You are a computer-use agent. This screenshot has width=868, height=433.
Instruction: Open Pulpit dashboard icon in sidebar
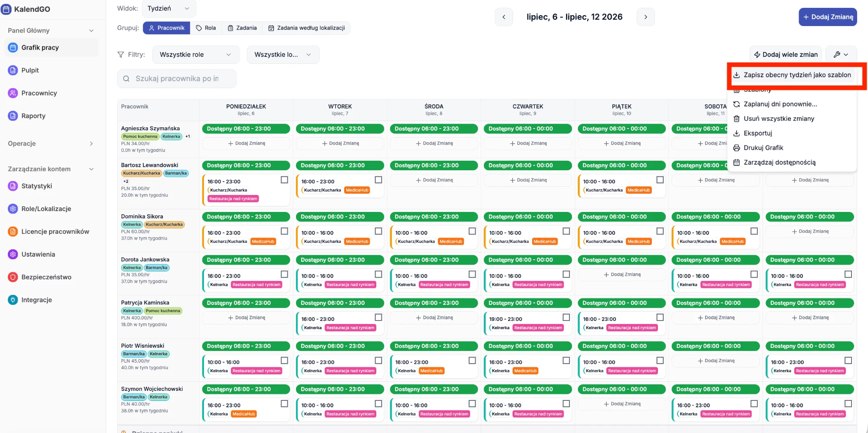(13, 70)
